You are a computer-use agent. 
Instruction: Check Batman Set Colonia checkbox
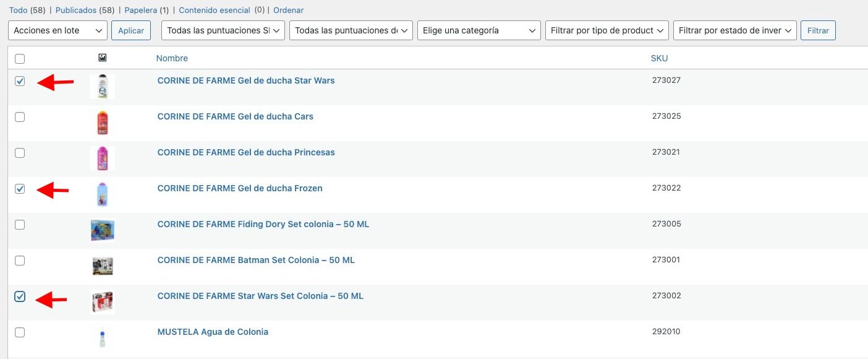20,261
